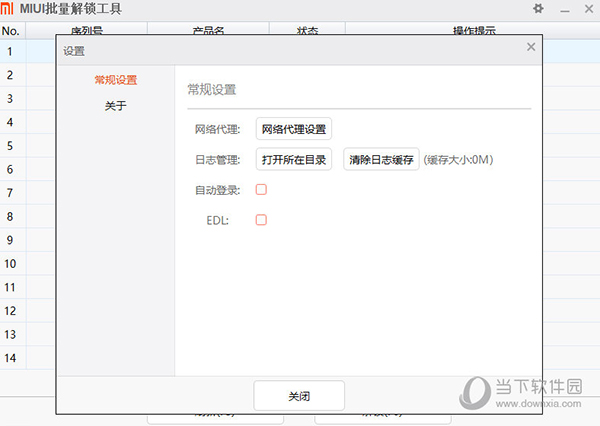Minimize the MIUI批量解锁工具 window
This screenshot has height=426, width=600.
click(565, 9)
